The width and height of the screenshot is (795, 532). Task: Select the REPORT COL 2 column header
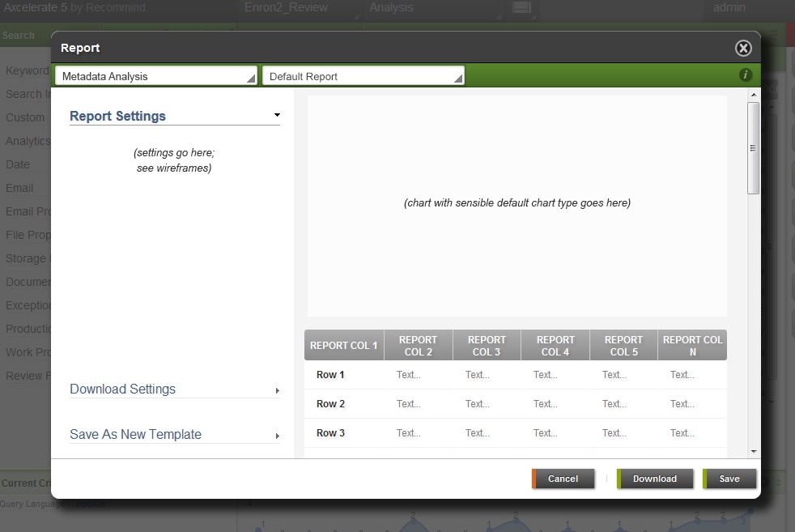pyautogui.click(x=419, y=346)
